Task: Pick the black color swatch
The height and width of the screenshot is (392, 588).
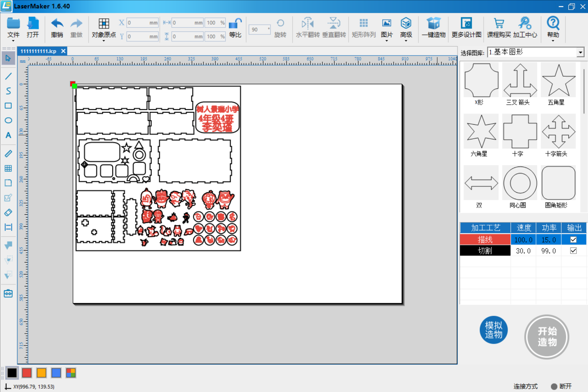Action: point(12,373)
